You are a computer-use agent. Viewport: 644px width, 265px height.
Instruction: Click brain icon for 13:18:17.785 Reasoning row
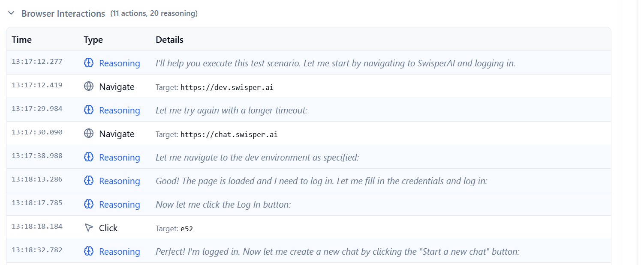tap(89, 204)
